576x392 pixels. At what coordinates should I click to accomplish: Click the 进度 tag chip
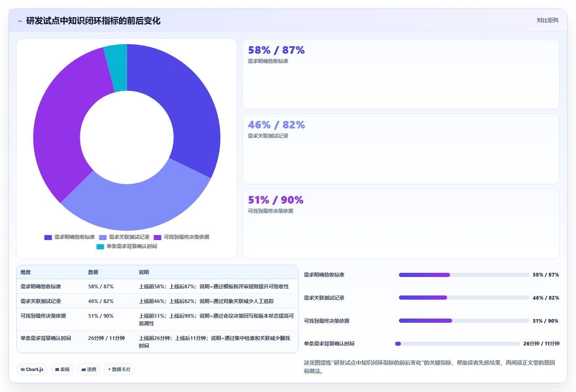(89, 369)
